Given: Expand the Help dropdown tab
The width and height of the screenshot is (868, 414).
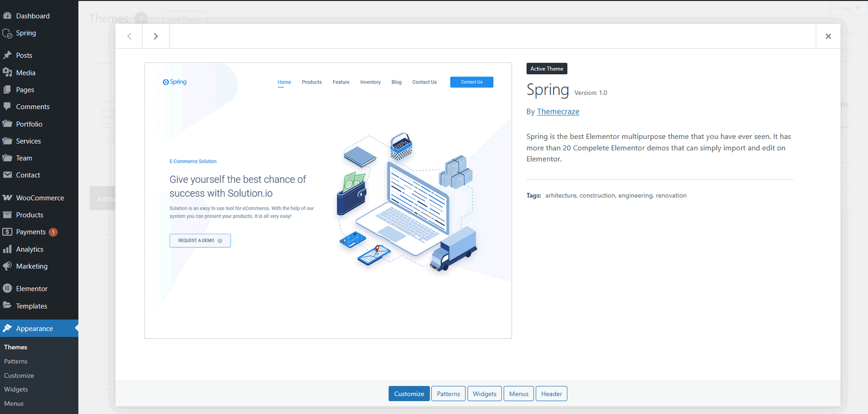Looking at the screenshot, I should point(848,9).
